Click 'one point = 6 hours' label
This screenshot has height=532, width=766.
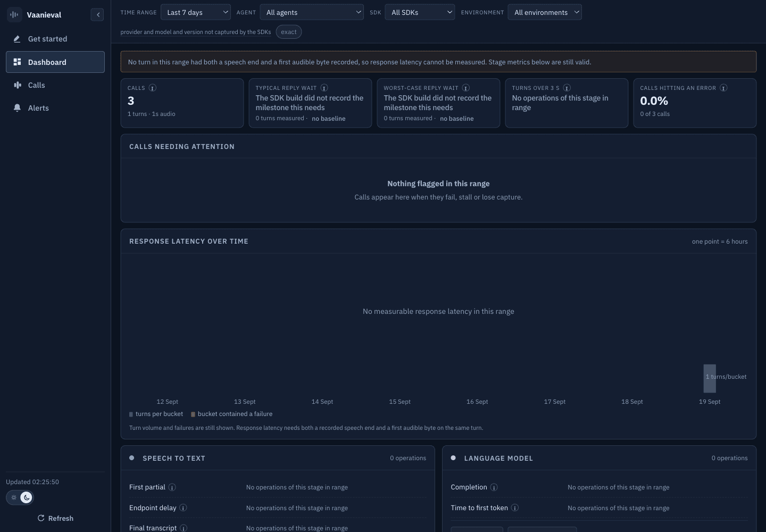(x=720, y=242)
